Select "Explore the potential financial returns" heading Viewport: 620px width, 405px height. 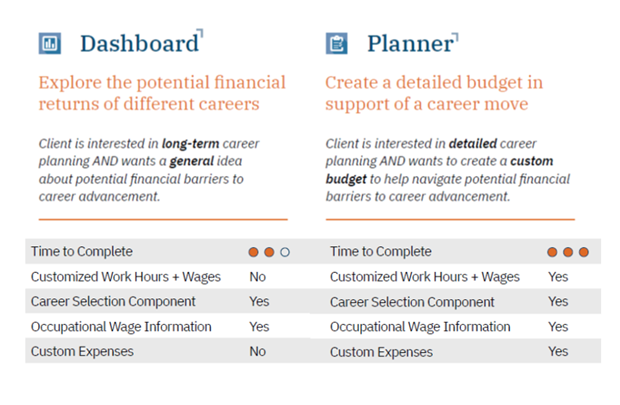click(162, 93)
